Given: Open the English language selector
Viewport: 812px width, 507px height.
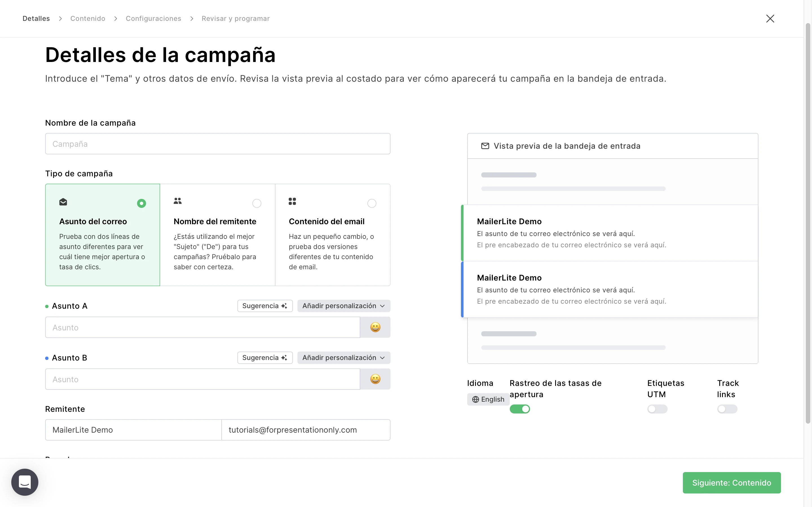Looking at the screenshot, I should pyautogui.click(x=488, y=399).
